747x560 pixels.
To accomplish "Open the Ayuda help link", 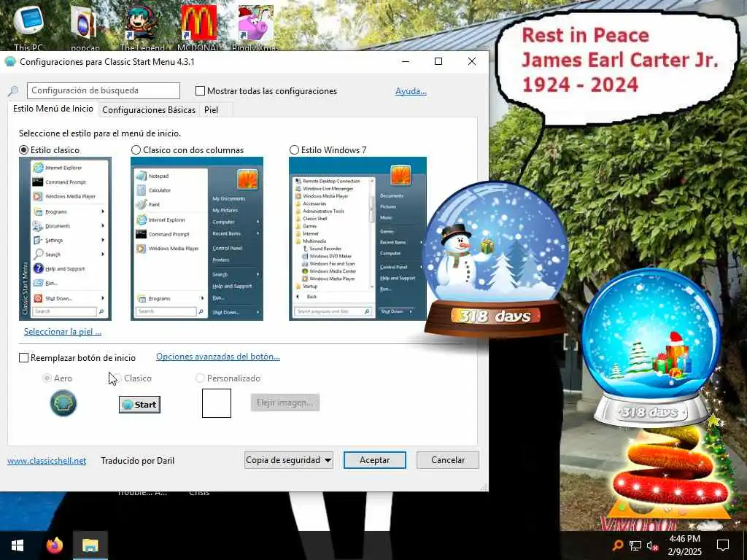I will click(x=411, y=91).
